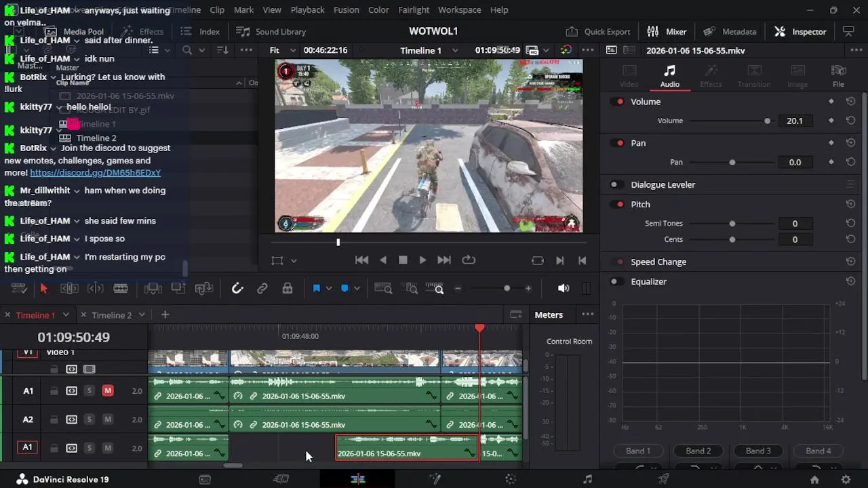The height and width of the screenshot is (488, 868).
Task: Open the flag color dropdown arrow
Action: point(329,289)
